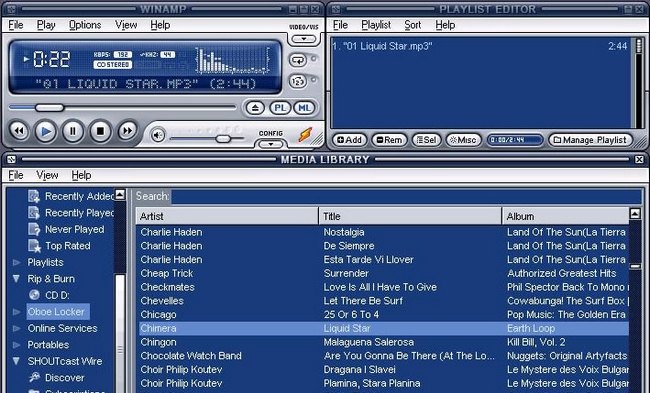Click the spectrum analyzer visualization
The width and height of the screenshot is (650, 393).
232,61
